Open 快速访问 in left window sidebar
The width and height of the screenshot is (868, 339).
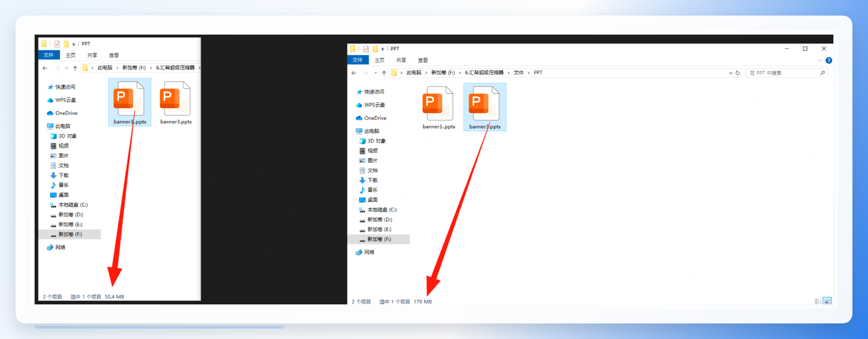pos(62,87)
